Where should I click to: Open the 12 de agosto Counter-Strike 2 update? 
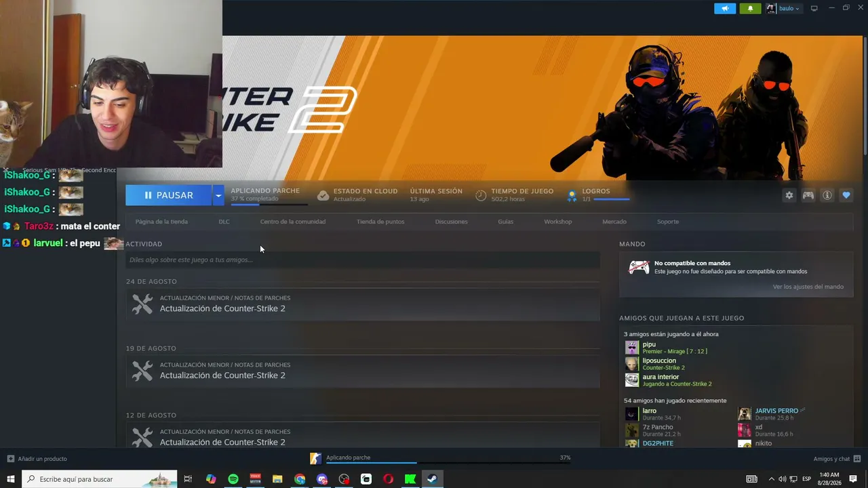click(363, 434)
